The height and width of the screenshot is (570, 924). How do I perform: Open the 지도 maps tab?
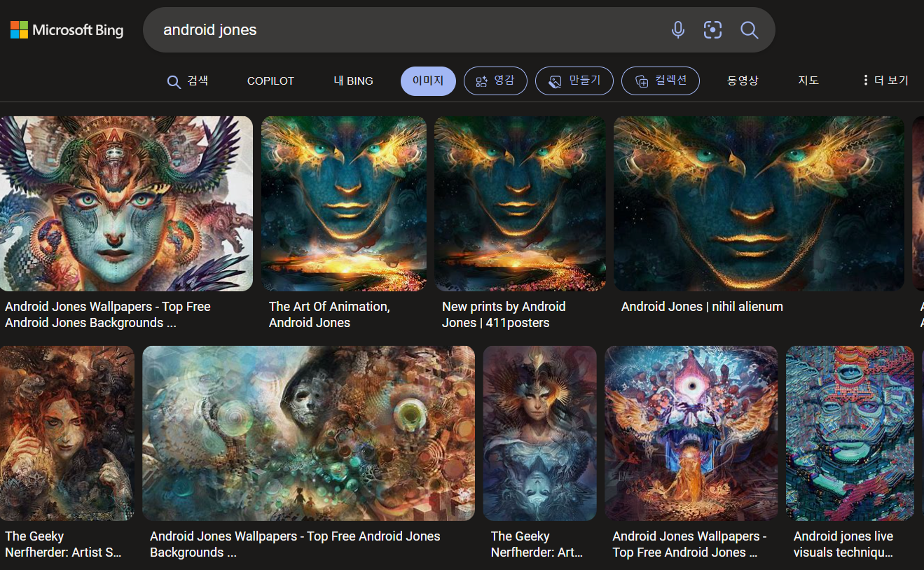808,81
